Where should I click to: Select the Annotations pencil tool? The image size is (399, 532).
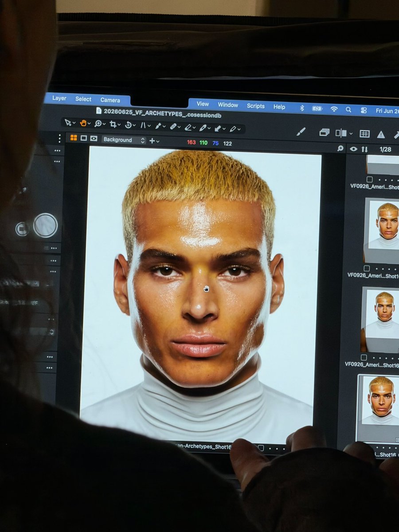click(x=233, y=129)
